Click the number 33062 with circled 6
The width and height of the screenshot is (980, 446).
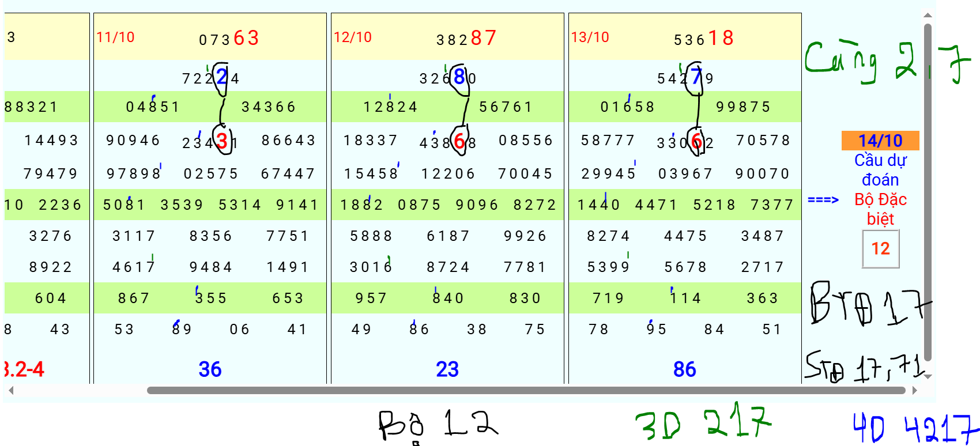(x=685, y=141)
